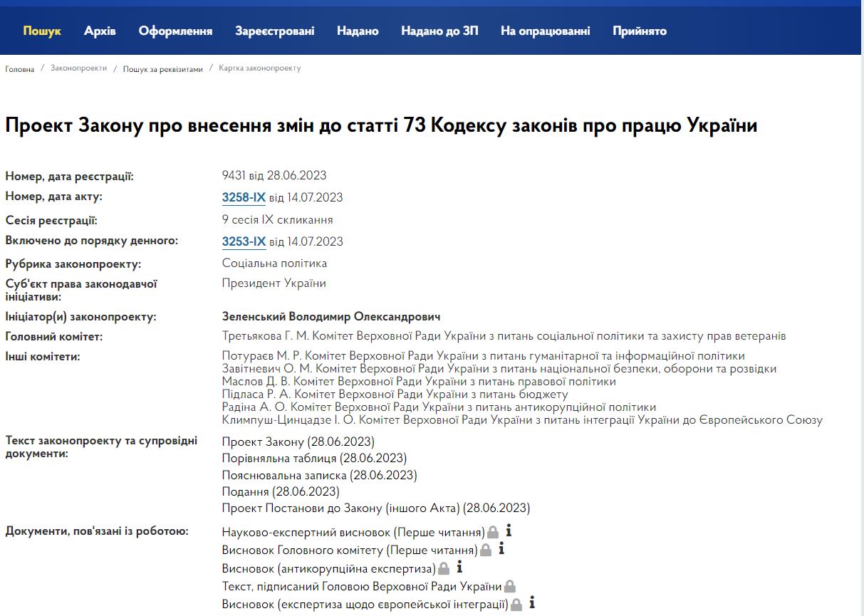The width and height of the screenshot is (864, 616).
Task: Select Президент України value
Action: pos(274,283)
